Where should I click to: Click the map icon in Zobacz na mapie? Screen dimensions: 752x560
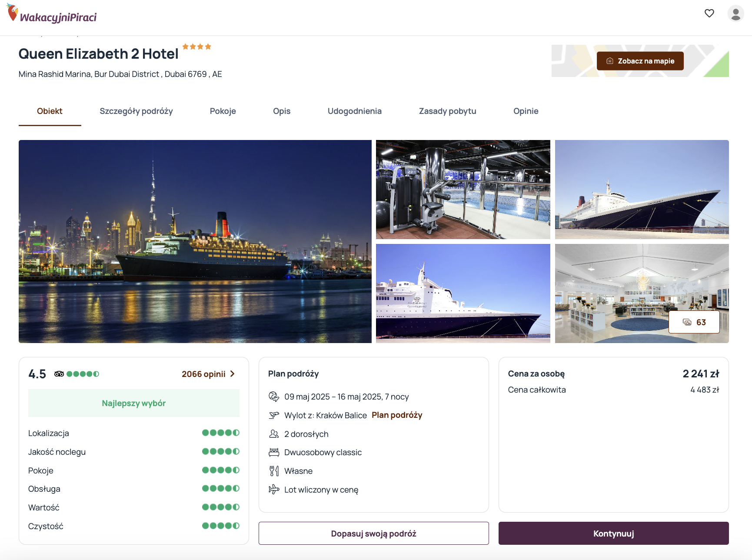tap(609, 61)
